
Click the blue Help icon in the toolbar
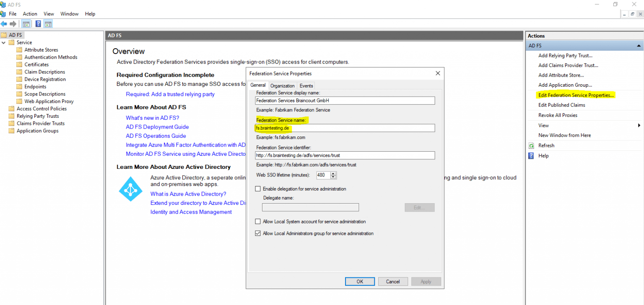point(38,24)
